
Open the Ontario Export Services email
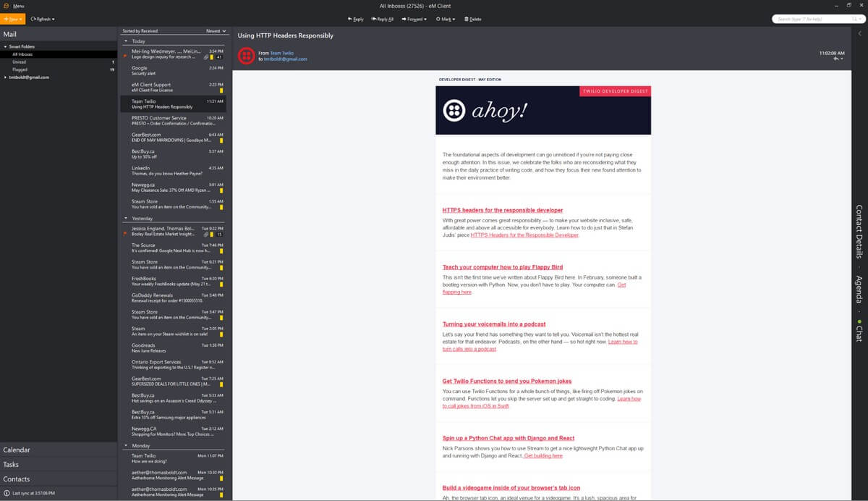point(174,364)
